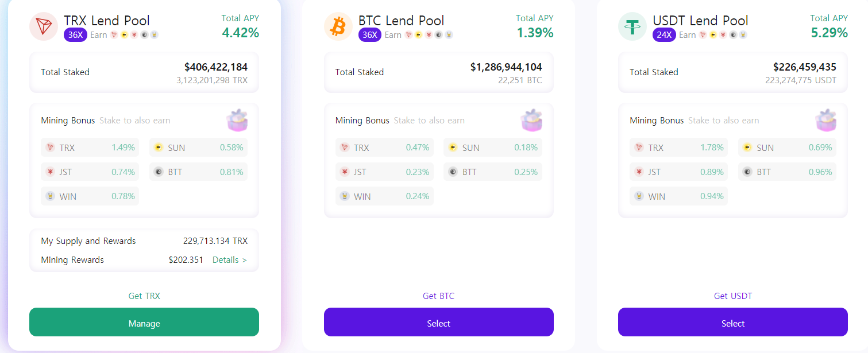
Task: Click the SUN token icon in TRX pool
Action: [x=159, y=148]
